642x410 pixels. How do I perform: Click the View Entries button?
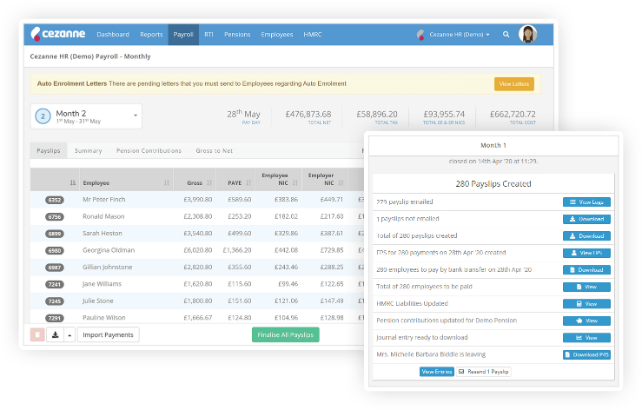[437, 371]
